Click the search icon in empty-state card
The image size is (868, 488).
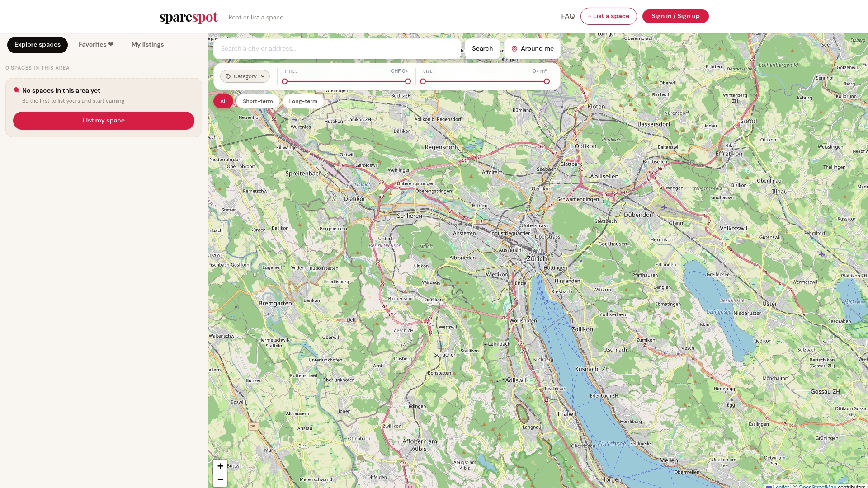click(17, 90)
